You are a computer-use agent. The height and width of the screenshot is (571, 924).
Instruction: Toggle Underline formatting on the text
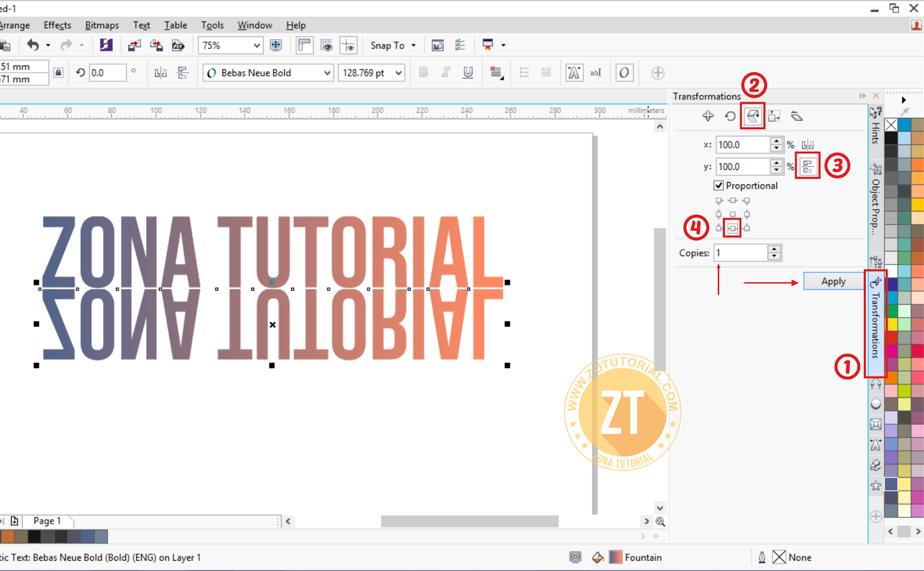tap(468, 72)
